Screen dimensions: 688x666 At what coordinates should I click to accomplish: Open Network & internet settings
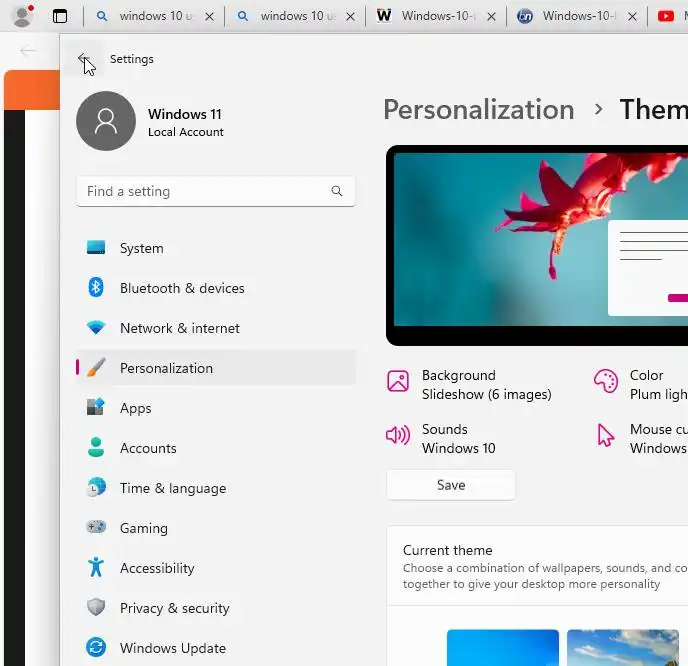tap(215, 328)
